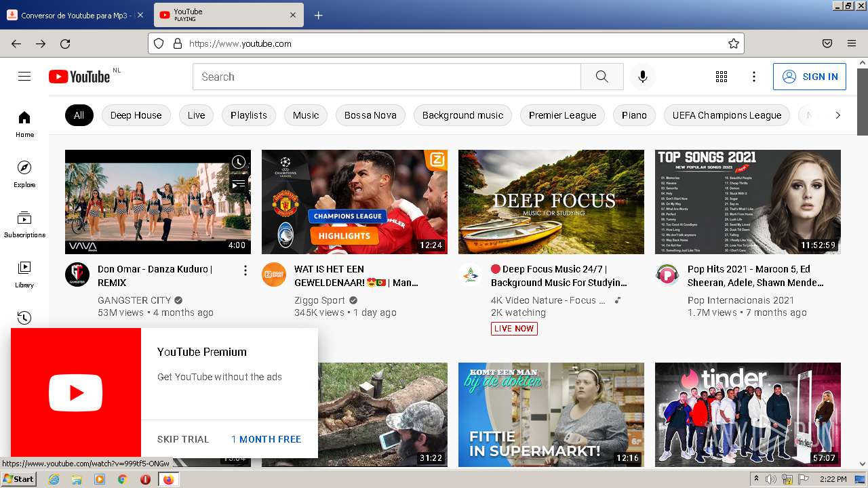Add Danza Kuduro video to queue
Screen dimensions: 868x488
(239, 184)
